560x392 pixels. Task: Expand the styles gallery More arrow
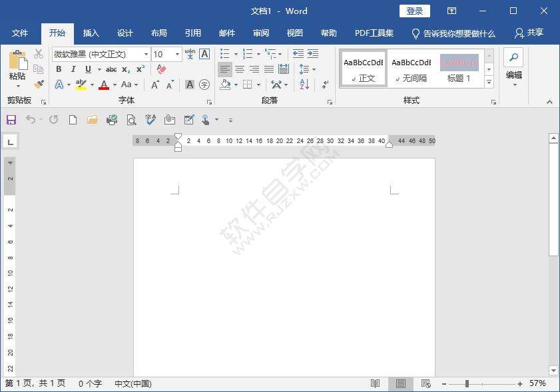click(x=489, y=83)
